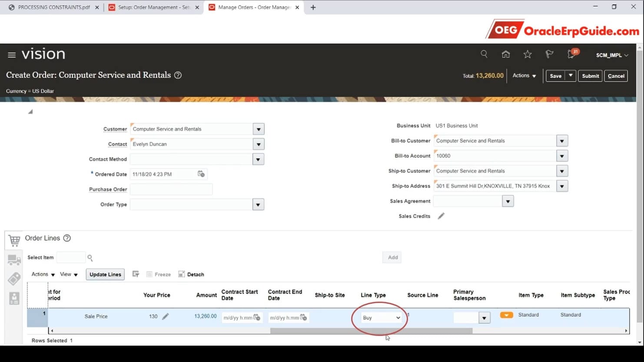Viewport: 644px width, 362px height.
Task: Expand the Contact Method dropdown
Action: pos(258,159)
